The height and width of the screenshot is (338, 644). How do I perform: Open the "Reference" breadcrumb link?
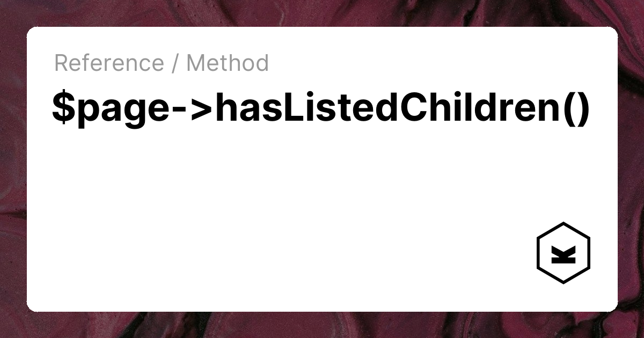point(109,63)
